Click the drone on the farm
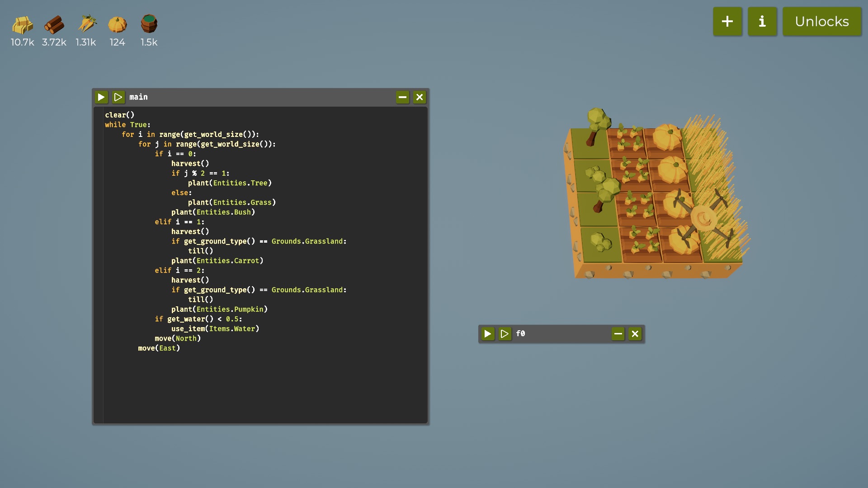This screenshot has width=868, height=488. click(x=703, y=218)
